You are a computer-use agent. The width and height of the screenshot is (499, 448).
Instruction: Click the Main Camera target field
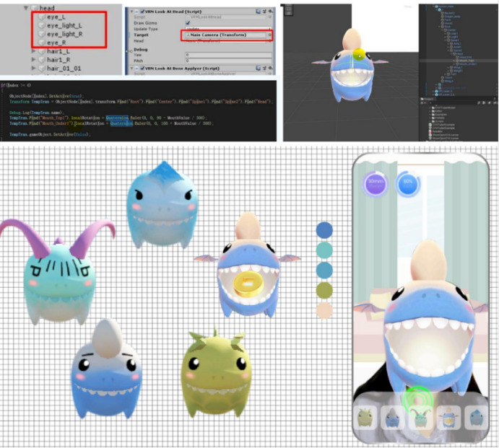[226, 35]
